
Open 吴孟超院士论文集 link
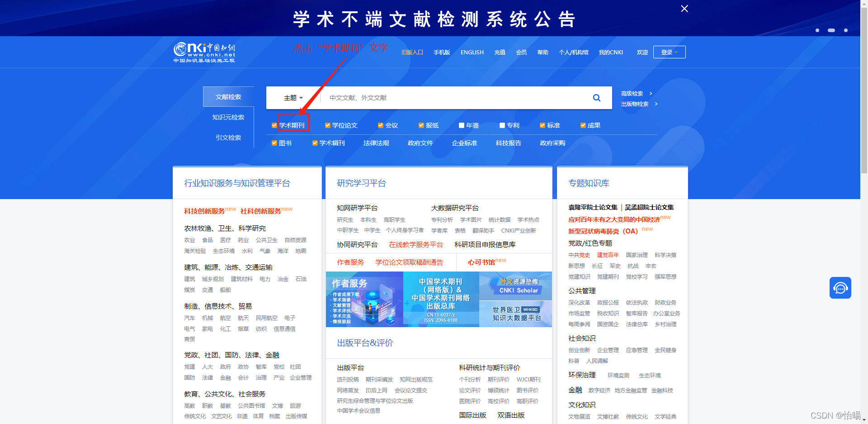[x=649, y=207]
